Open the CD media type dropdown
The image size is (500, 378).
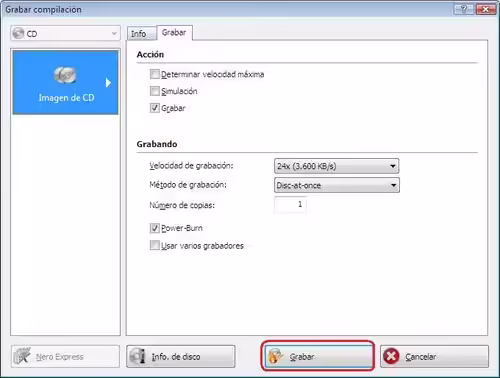[65, 33]
